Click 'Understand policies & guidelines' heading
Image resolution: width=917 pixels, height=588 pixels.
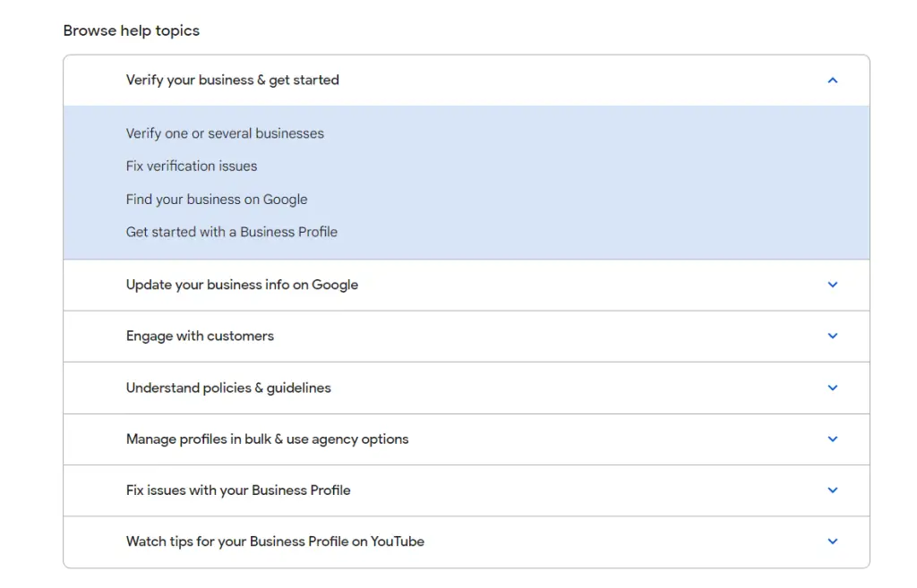pyautogui.click(x=228, y=388)
